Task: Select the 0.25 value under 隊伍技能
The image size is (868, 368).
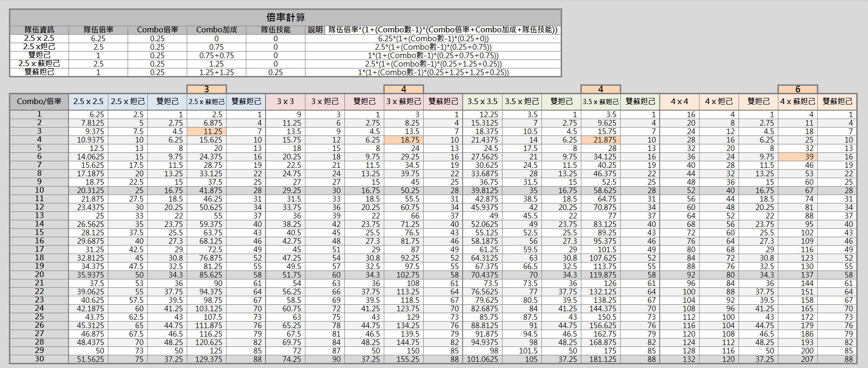Action: tap(275, 72)
